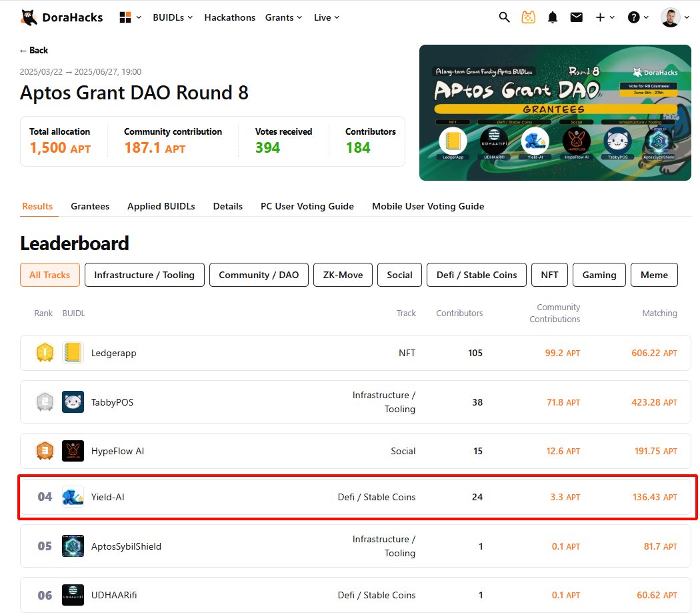Open PC User Voting Guide tab
Viewport: 700px width, 615px height.
point(307,206)
